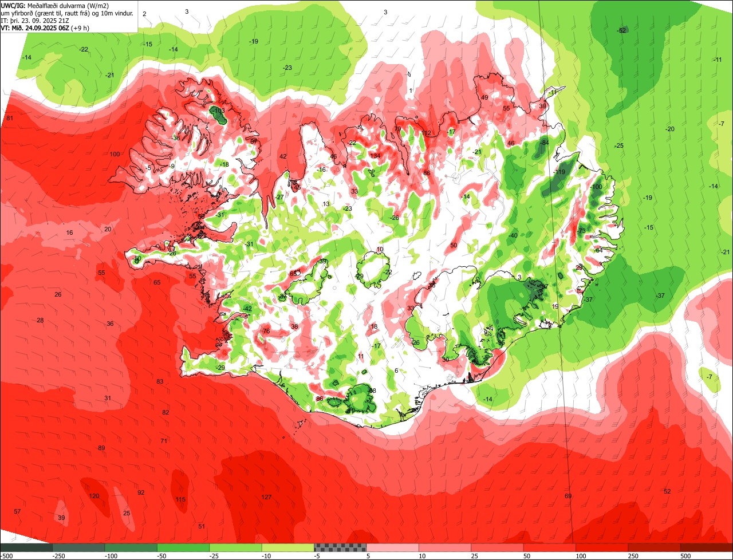
Task: Click the map value '69' in the southeast ocean
Action: (568, 496)
